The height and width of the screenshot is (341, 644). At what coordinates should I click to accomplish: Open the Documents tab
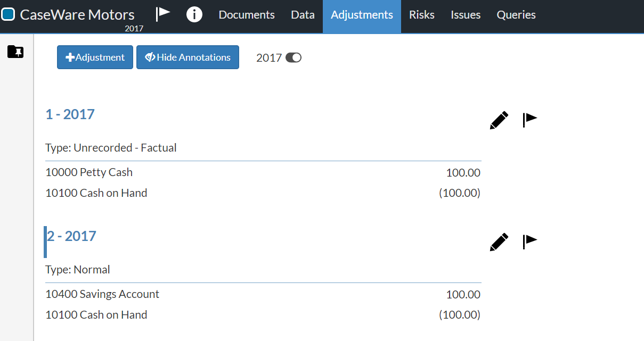(x=246, y=14)
